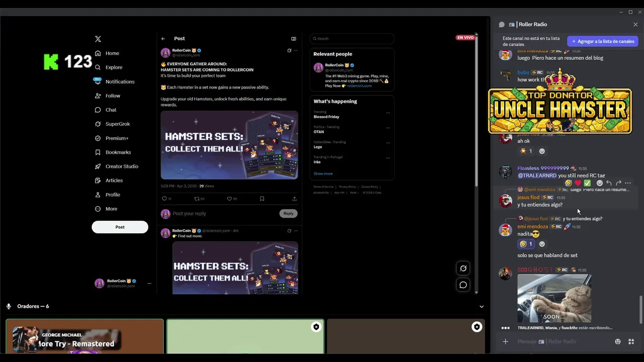Open add-reaction picker in message hover toolbar

599,184
